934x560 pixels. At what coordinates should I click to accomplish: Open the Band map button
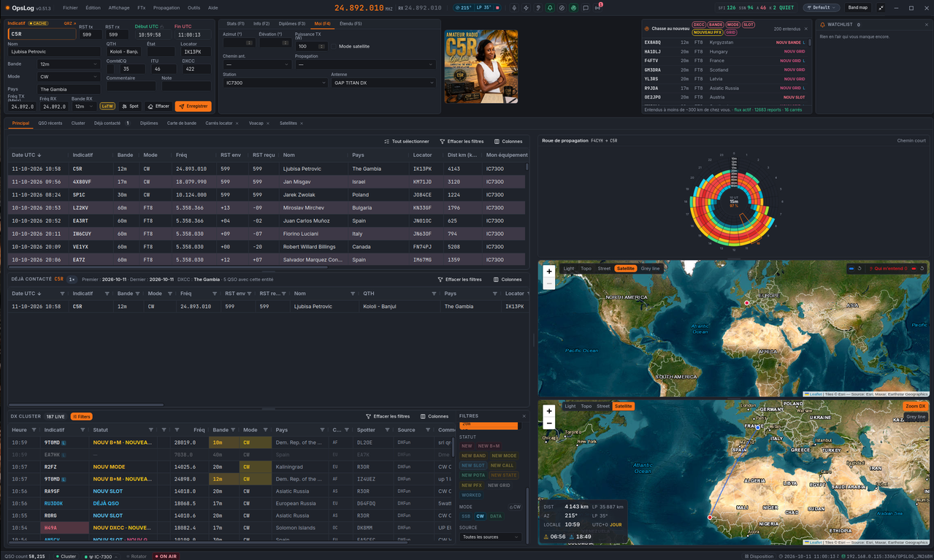click(858, 8)
